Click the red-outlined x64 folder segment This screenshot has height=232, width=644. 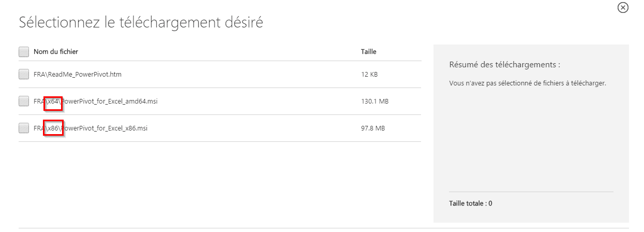(53, 102)
